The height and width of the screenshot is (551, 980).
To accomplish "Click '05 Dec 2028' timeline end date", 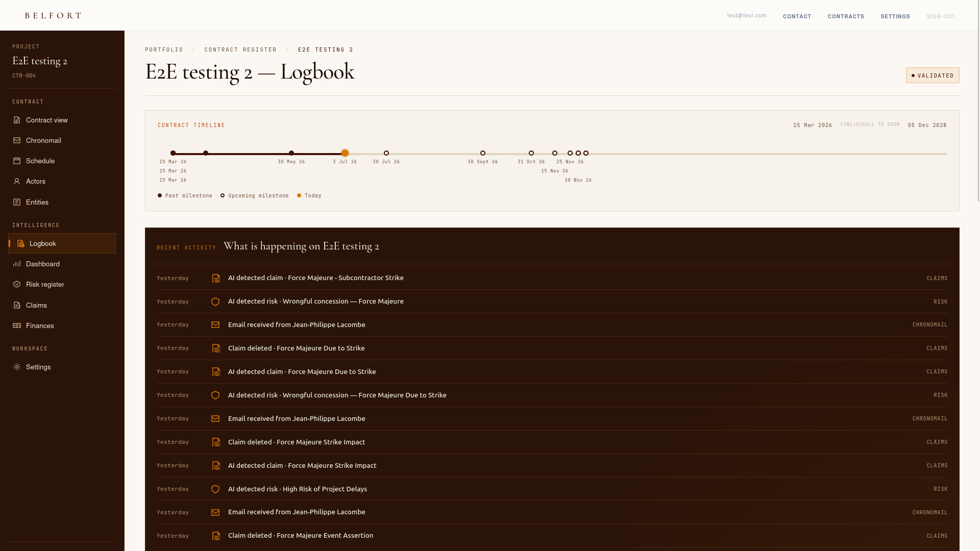I will pyautogui.click(x=927, y=125).
